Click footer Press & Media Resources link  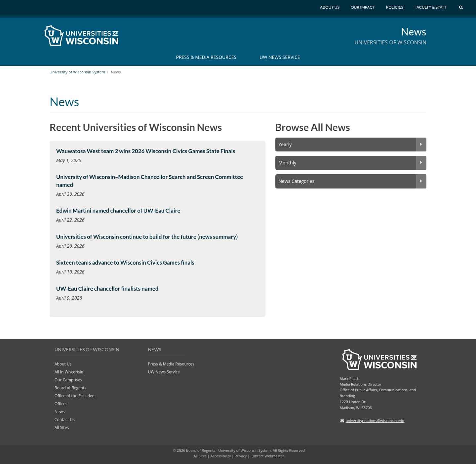click(171, 364)
